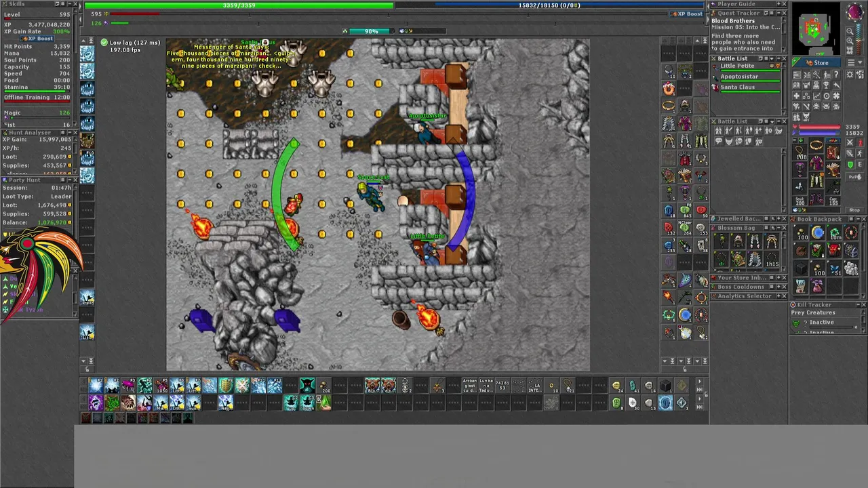Select the amulet marked 1h15 in Blossom Bag
Image resolution: width=868 pixels, height=488 pixels.
pyautogui.click(x=772, y=260)
